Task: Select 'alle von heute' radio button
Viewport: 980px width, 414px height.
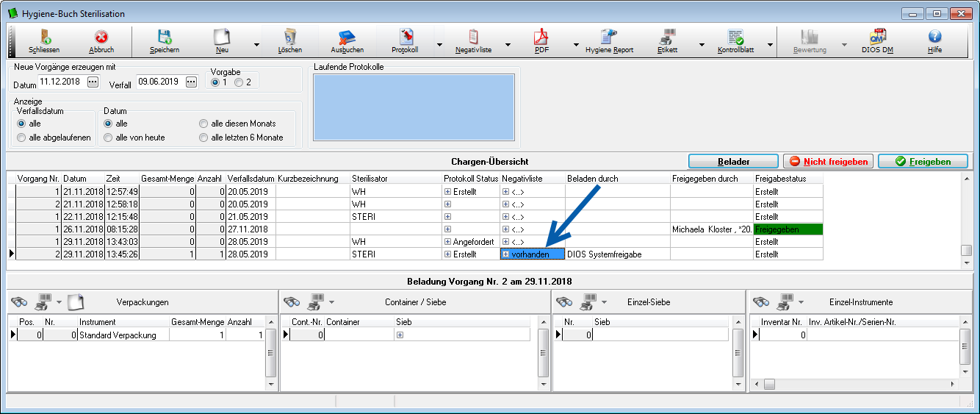Action: pyautogui.click(x=108, y=138)
